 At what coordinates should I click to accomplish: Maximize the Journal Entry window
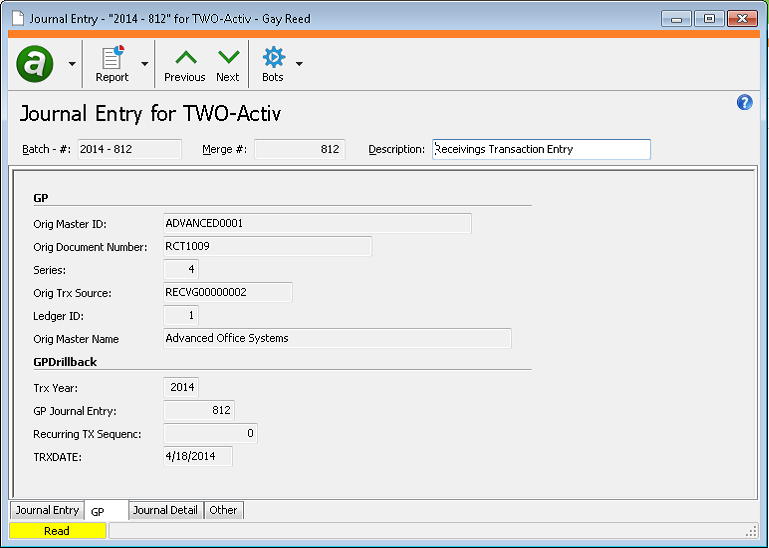tap(709, 19)
